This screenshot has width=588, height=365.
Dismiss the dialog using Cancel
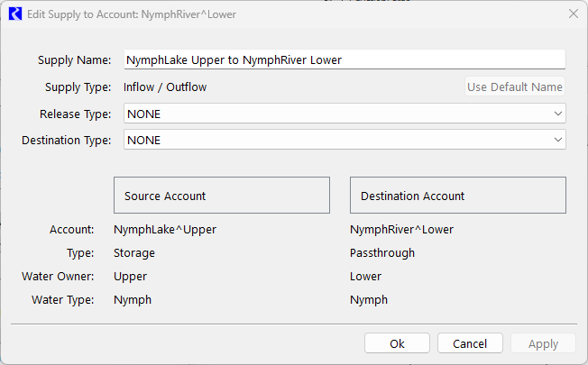pyautogui.click(x=469, y=343)
